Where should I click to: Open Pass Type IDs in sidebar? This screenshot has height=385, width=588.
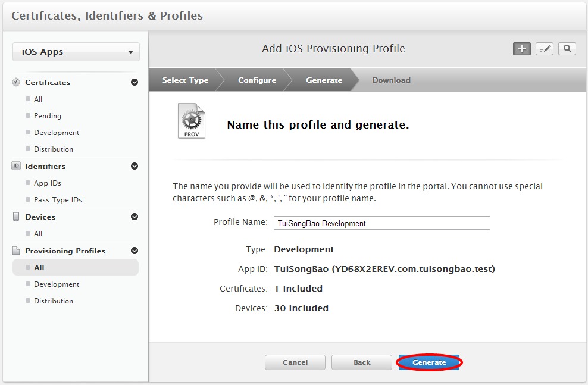[58, 200]
